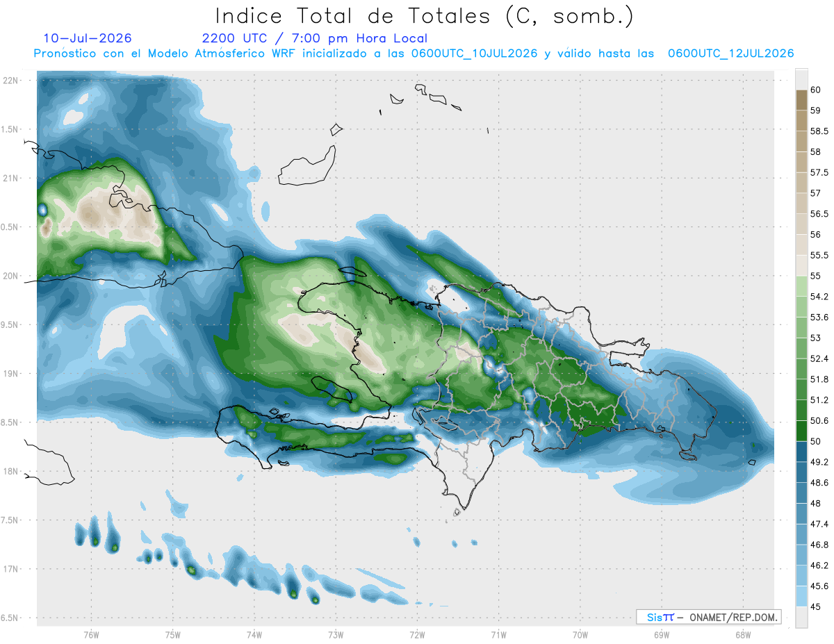834x644 pixels.
Task: Click the '72W' longitude label
Action: [418, 634]
